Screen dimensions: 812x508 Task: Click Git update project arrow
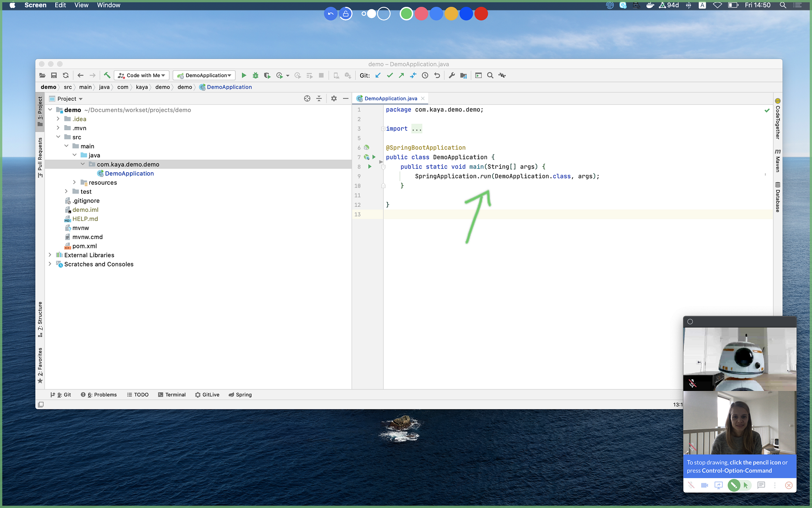(x=378, y=75)
